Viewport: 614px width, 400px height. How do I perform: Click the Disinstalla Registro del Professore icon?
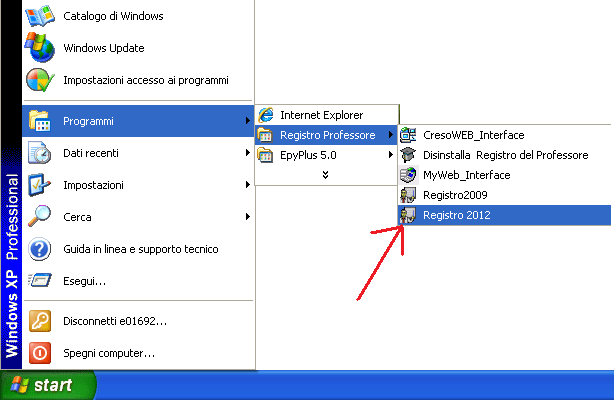(x=408, y=155)
